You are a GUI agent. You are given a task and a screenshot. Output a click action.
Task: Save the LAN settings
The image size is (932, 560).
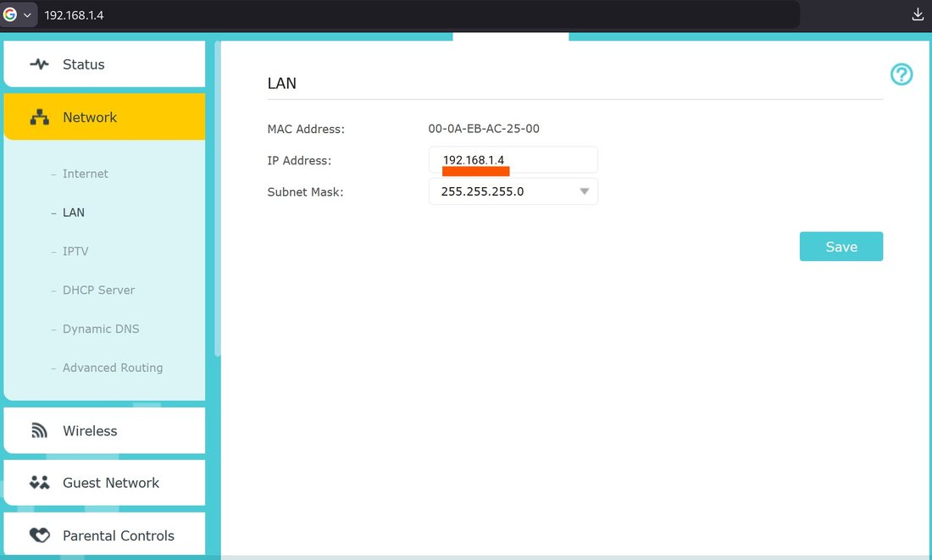click(x=841, y=247)
